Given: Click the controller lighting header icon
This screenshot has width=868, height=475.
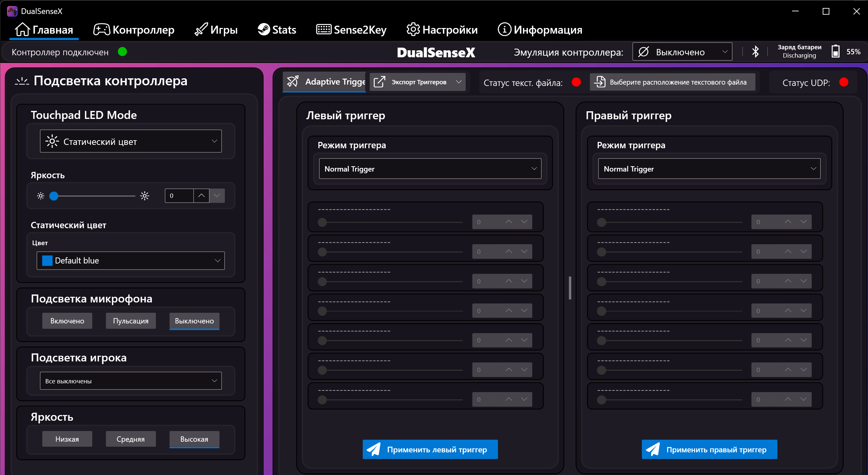Looking at the screenshot, I should coord(22,81).
